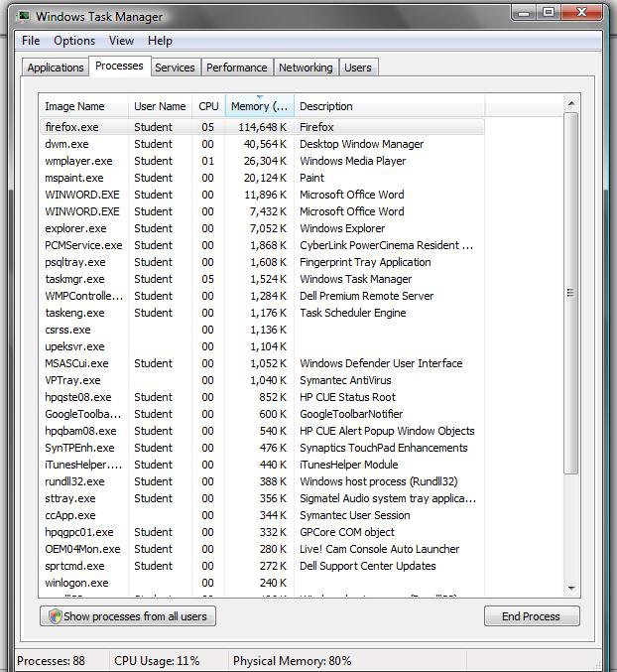
Task: Select the Processes tab
Action: [119, 66]
